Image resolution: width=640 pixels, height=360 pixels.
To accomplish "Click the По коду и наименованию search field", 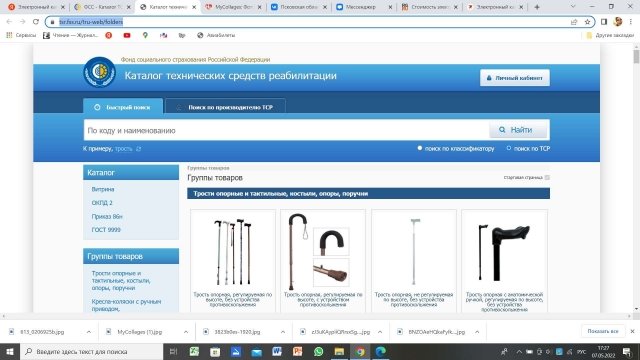I will (x=286, y=130).
